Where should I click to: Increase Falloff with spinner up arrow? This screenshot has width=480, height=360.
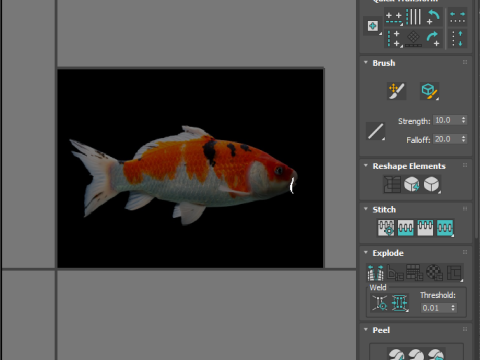[x=463, y=137]
